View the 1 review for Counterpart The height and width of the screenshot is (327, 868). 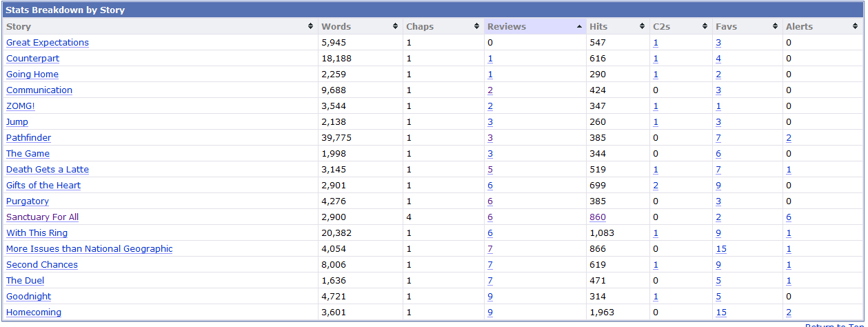tap(490, 59)
